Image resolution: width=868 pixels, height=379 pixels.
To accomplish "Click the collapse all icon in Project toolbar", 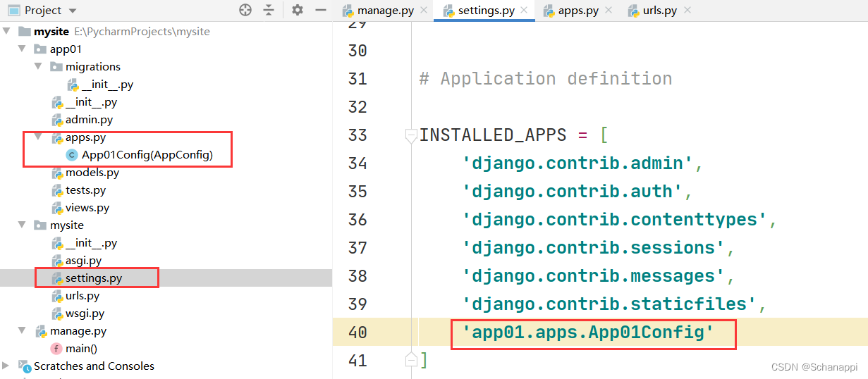I will coord(269,10).
